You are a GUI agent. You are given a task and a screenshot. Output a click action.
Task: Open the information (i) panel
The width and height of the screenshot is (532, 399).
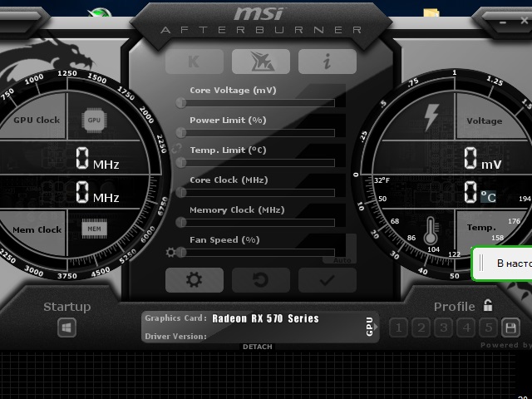(x=328, y=62)
